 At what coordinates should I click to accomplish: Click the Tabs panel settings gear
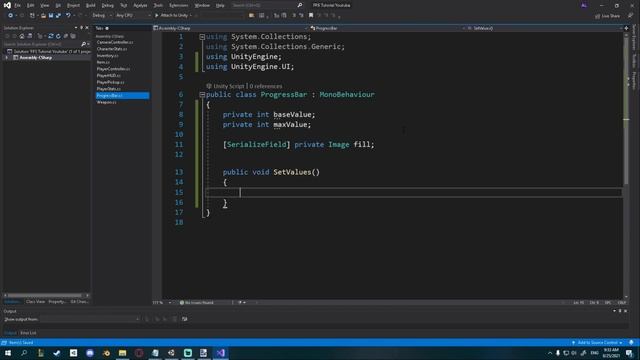point(107,28)
